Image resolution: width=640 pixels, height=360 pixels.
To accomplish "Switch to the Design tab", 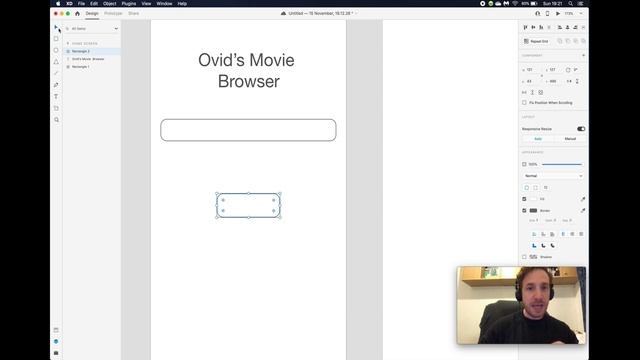I will point(92,13).
